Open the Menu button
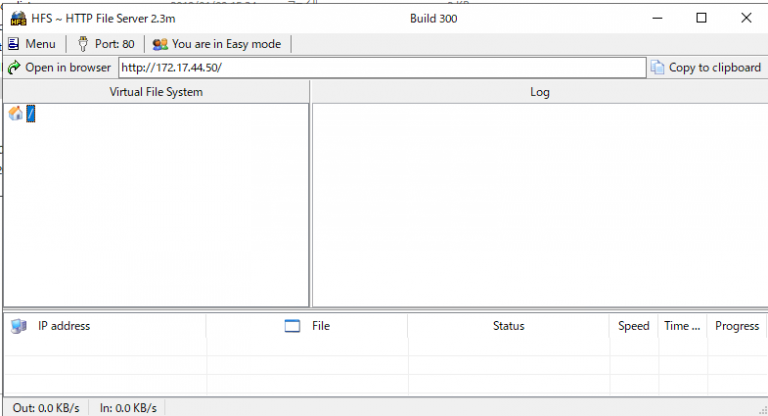This screenshot has width=768, height=416. (x=32, y=44)
